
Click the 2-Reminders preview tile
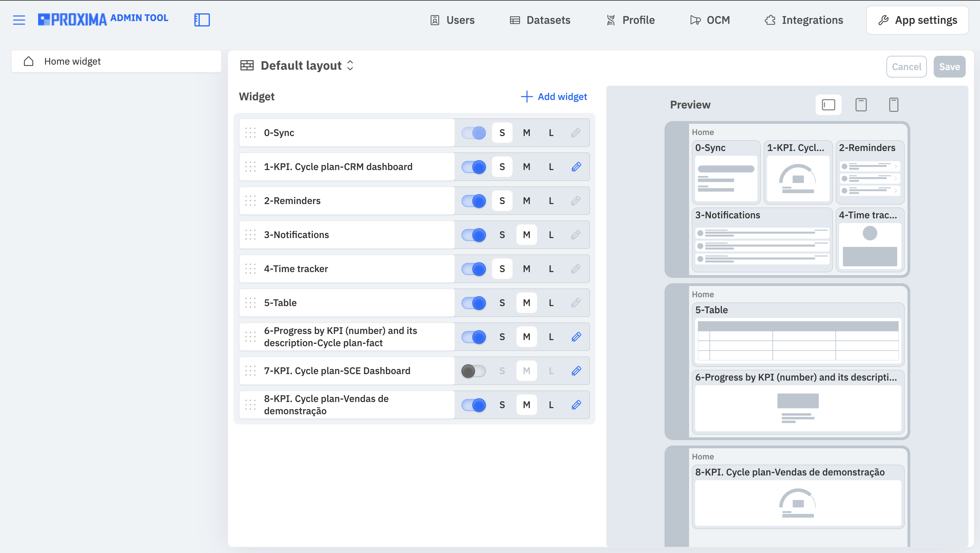pos(870,172)
